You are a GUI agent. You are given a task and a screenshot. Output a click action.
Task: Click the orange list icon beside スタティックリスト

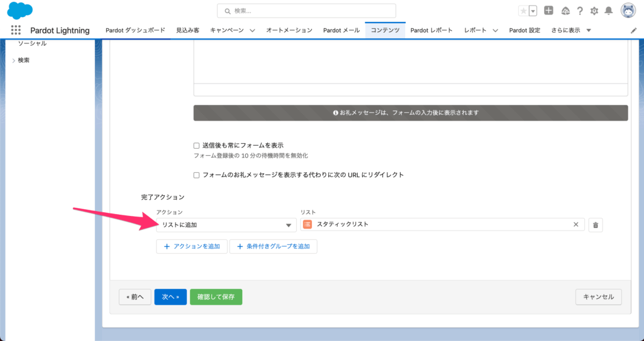click(308, 224)
